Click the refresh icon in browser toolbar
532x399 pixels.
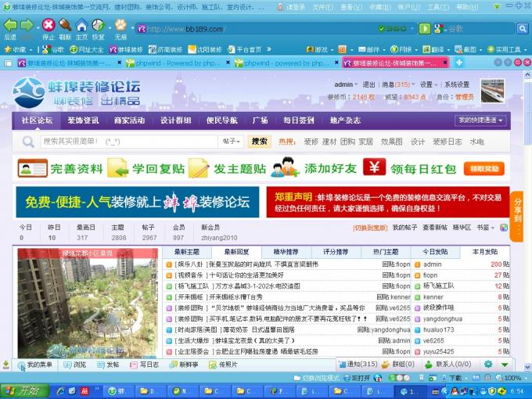(x=65, y=25)
